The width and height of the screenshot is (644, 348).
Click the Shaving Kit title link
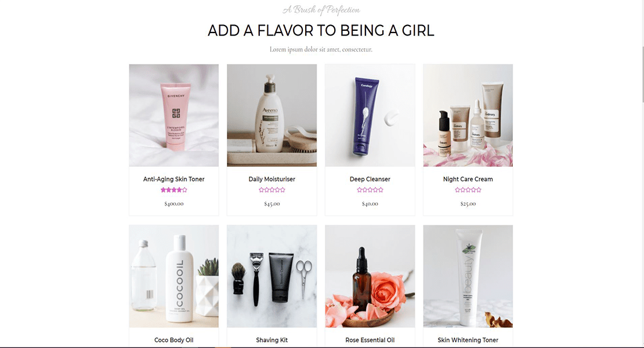pos(272,340)
